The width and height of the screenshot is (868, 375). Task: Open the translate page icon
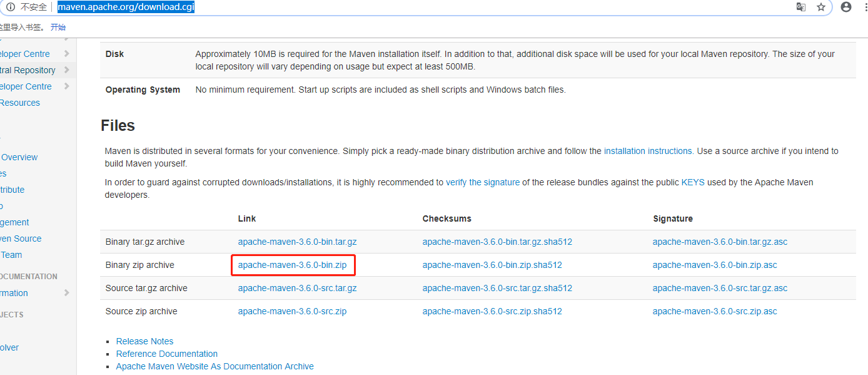coord(800,7)
